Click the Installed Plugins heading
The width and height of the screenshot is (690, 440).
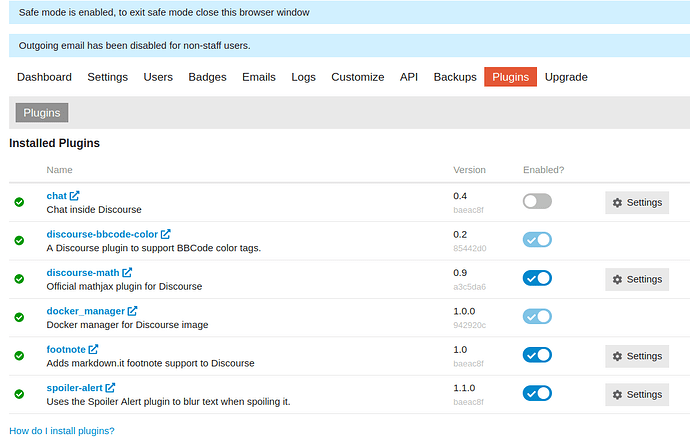tap(55, 143)
